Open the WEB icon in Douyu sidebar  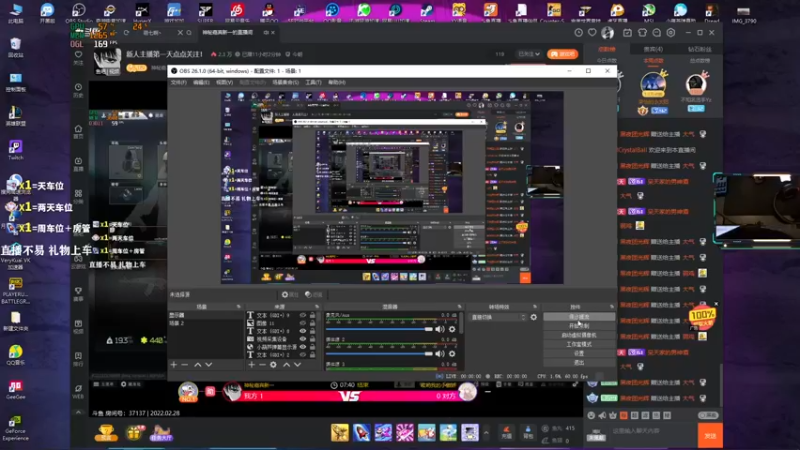(78, 391)
